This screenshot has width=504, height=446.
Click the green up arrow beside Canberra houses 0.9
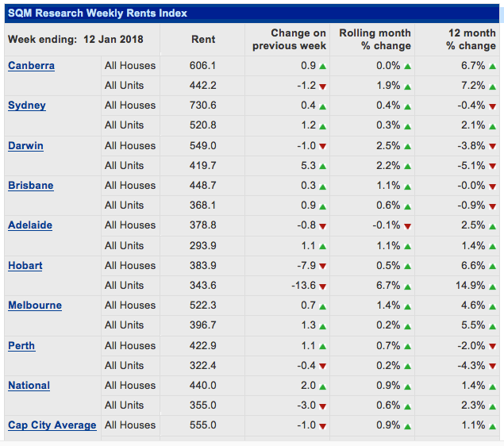point(323,67)
